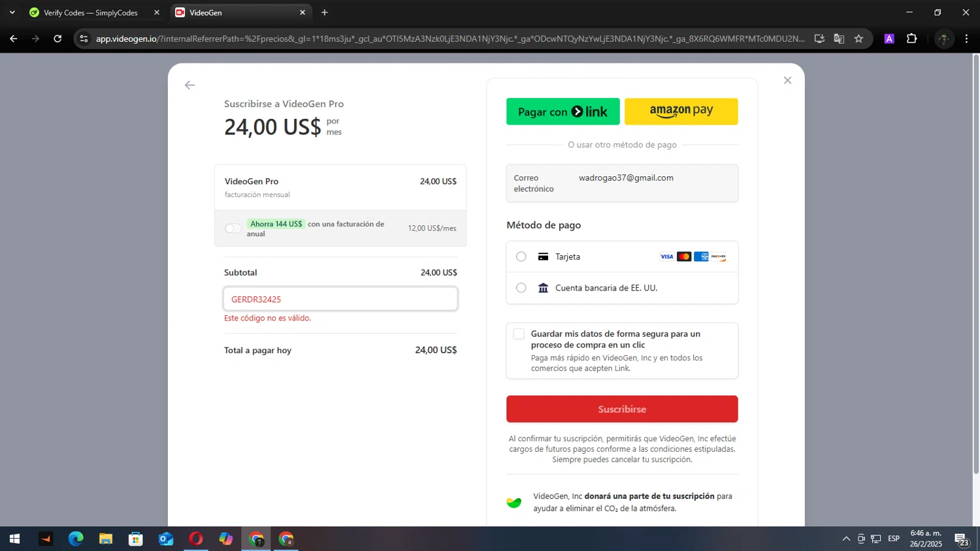Image resolution: width=980 pixels, height=551 pixels.
Task: Close the VideoGen tab
Action: coord(302,12)
